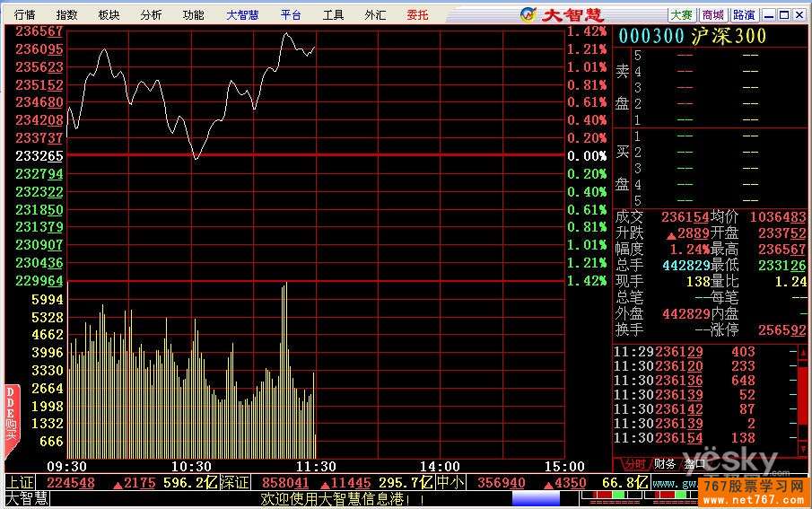812x509 pixels.
Task: Click the 10:30 time axis label
Action: (191, 467)
